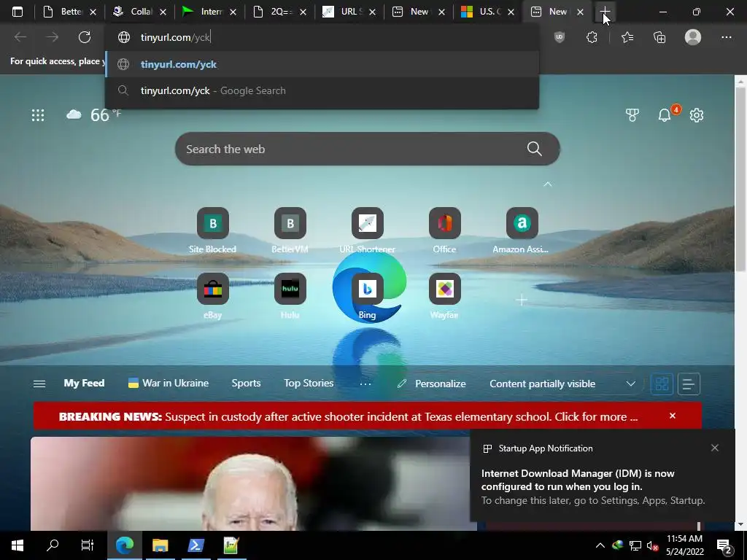Dismiss the breaking news banner
This screenshot has height=560, width=747.
tap(672, 416)
